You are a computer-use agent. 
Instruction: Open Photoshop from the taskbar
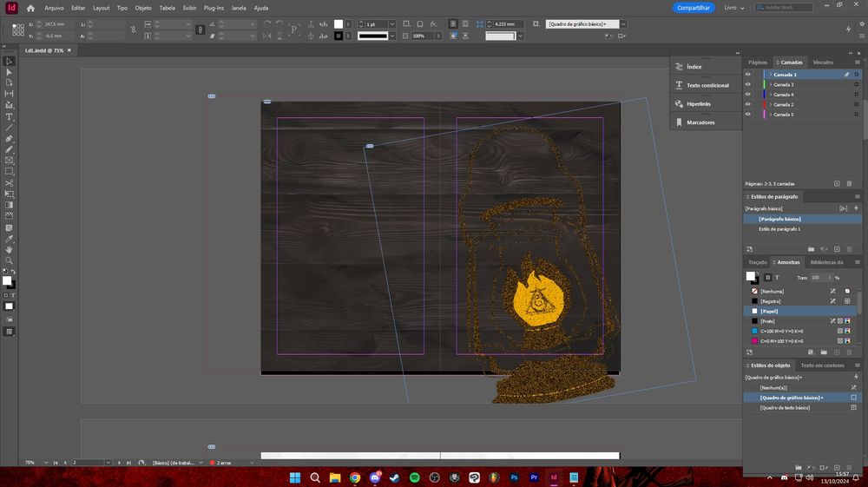(x=515, y=477)
